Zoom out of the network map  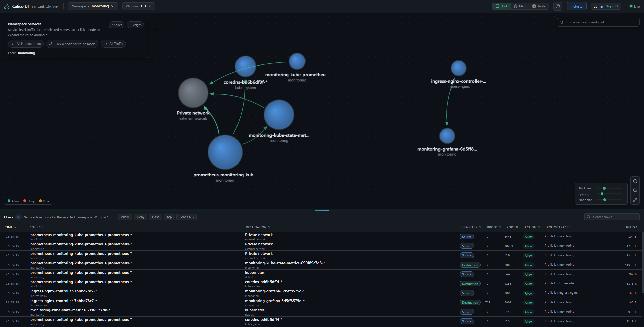(635, 190)
